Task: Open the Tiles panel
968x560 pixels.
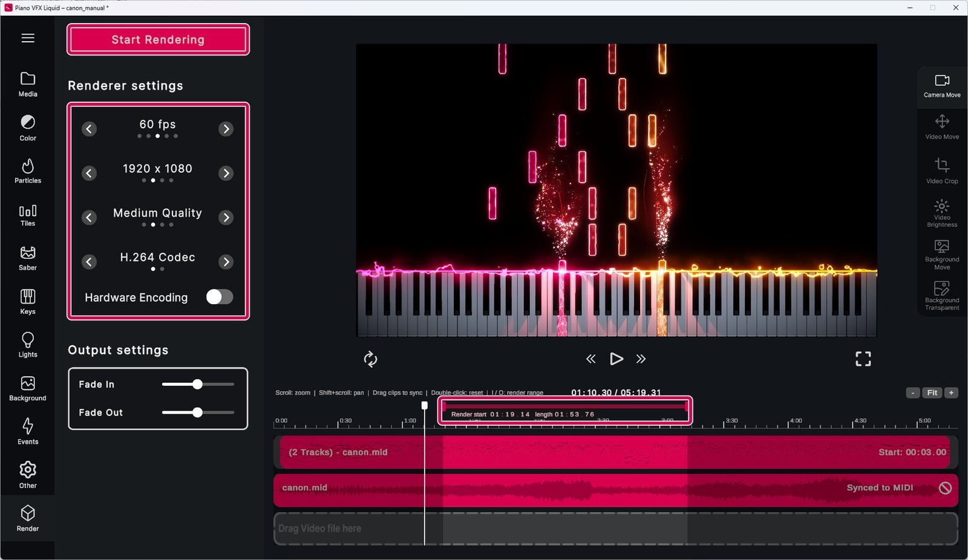Action: pyautogui.click(x=28, y=215)
